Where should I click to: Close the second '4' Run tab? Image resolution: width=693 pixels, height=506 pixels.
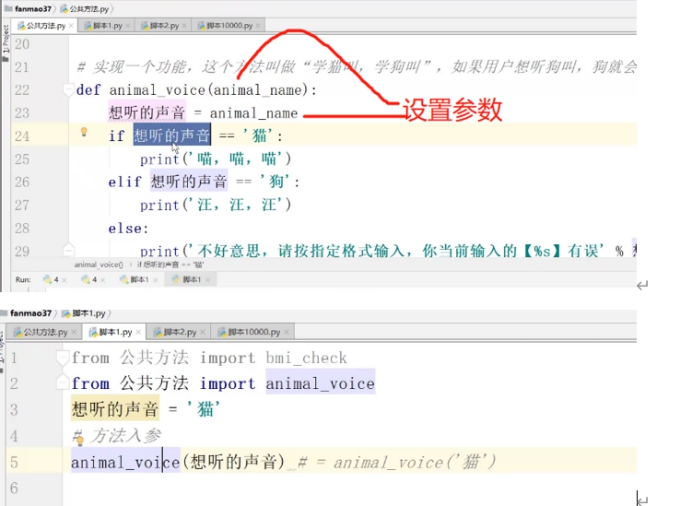[x=103, y=280]
